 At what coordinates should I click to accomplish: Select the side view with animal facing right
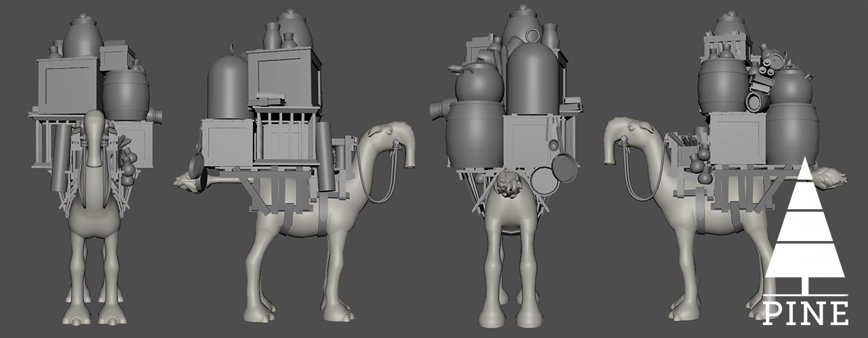(x=295, y=166)
